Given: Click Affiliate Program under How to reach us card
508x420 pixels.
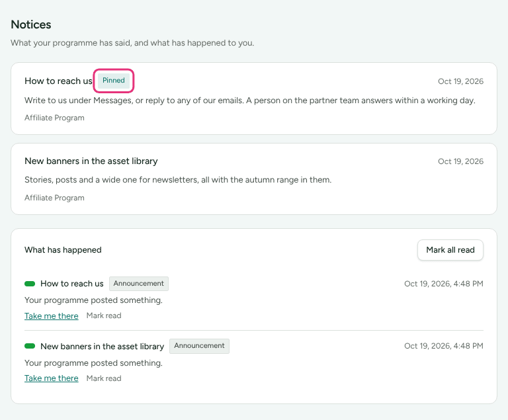Looking at the screenshot, I should point(54,118).
